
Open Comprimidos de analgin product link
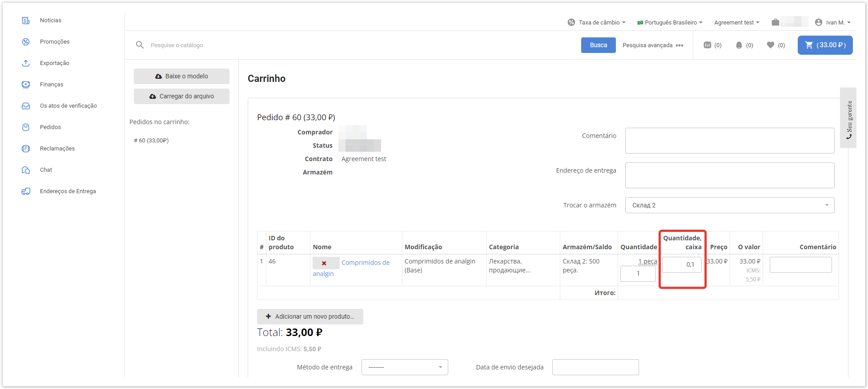point(365,263)
